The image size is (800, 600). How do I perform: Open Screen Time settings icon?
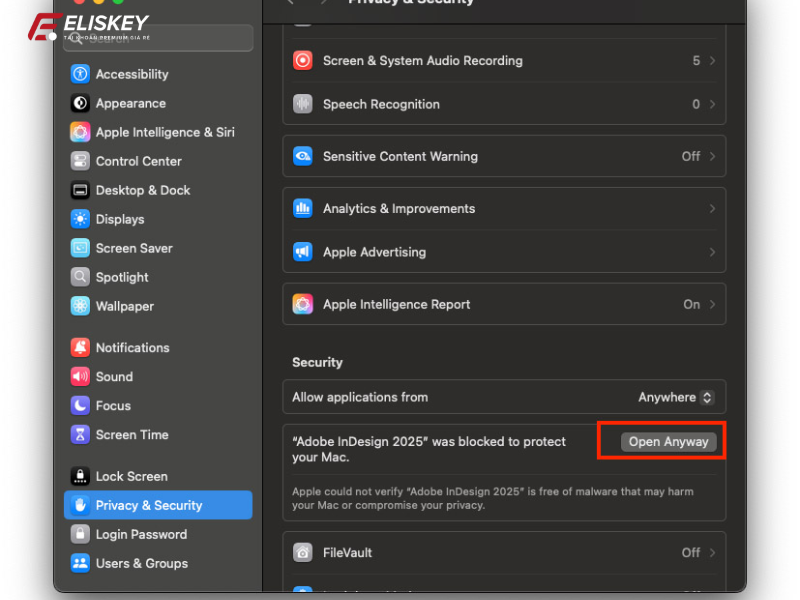(80, 435)
